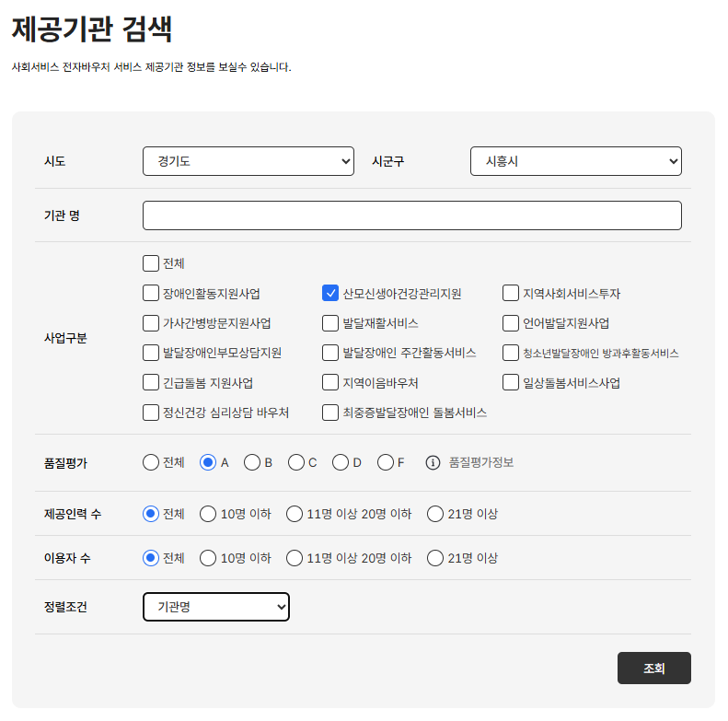The image size is (728, 721).
Task: Check the 전체 checkbox under 사업구분
Action: pos(151,263)
